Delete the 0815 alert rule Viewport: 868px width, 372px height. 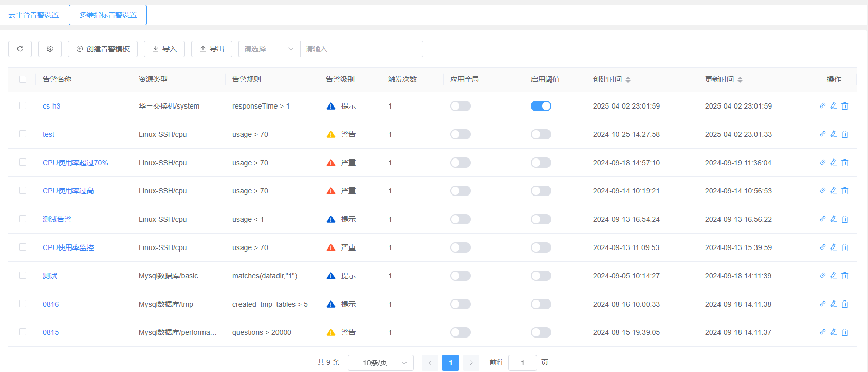845,332
